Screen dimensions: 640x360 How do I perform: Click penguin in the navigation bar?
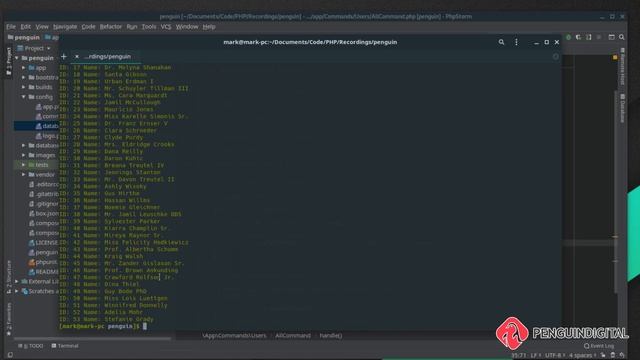click(x=27, y=37)
